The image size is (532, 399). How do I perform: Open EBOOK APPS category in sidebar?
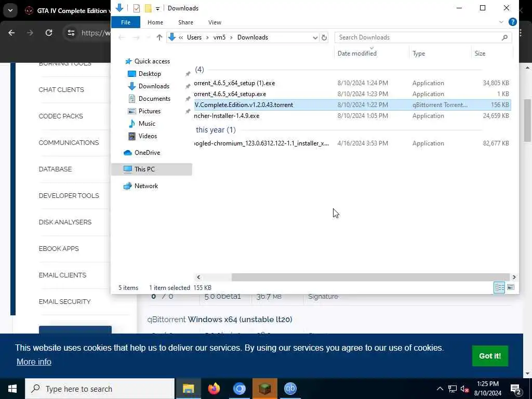coord(58,248)
